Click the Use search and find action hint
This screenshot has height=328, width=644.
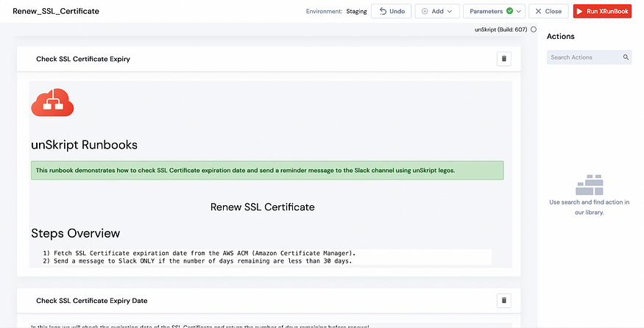coord(590,207)
